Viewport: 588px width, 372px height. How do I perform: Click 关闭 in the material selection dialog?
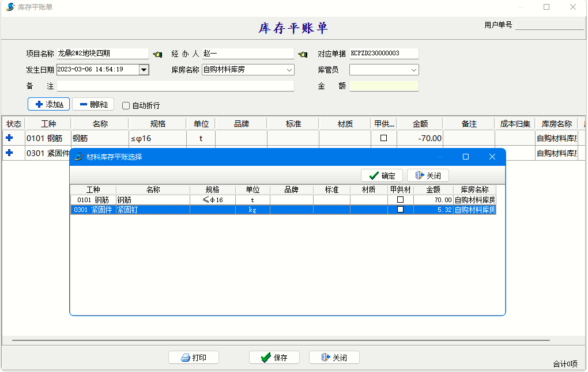(428, 176)
